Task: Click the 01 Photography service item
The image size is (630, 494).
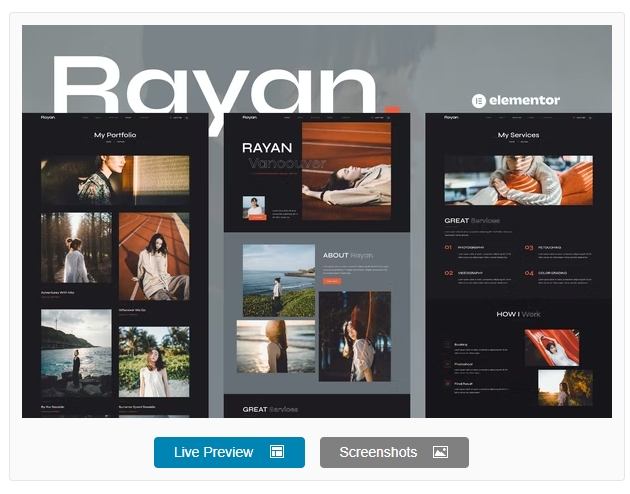Action: (x=478, y=251)
